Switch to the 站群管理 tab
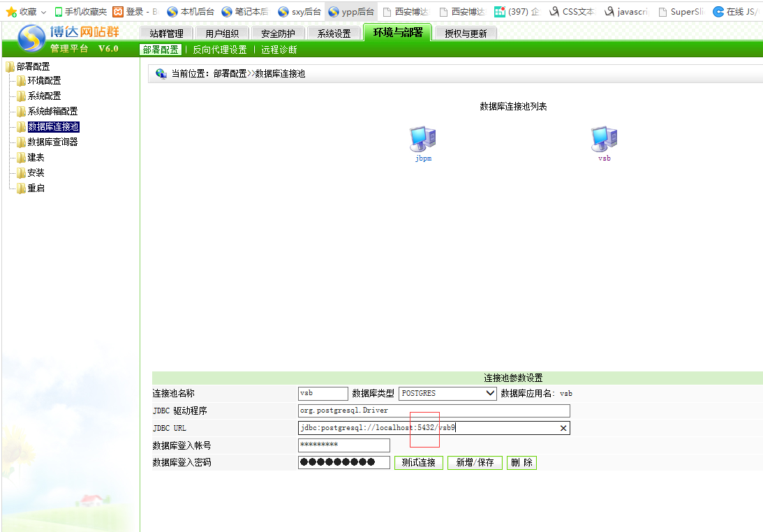 click(x=166, y=34)
